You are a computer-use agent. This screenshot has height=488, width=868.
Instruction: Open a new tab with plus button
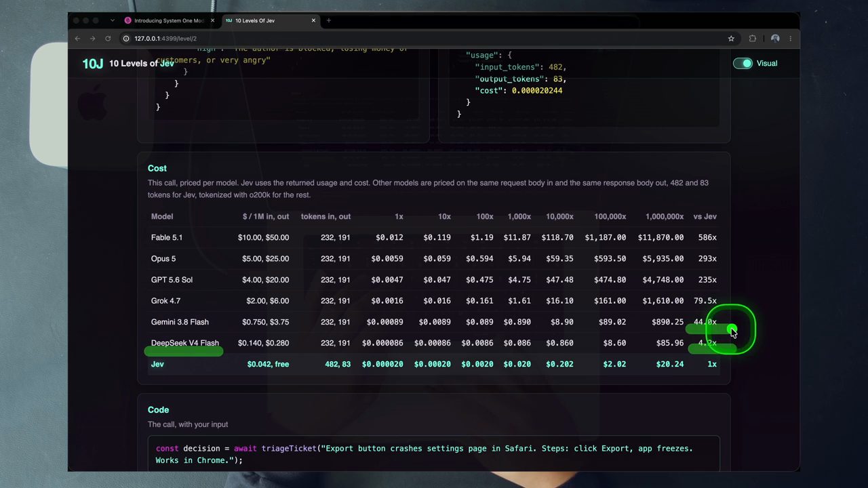click(329, 20)
